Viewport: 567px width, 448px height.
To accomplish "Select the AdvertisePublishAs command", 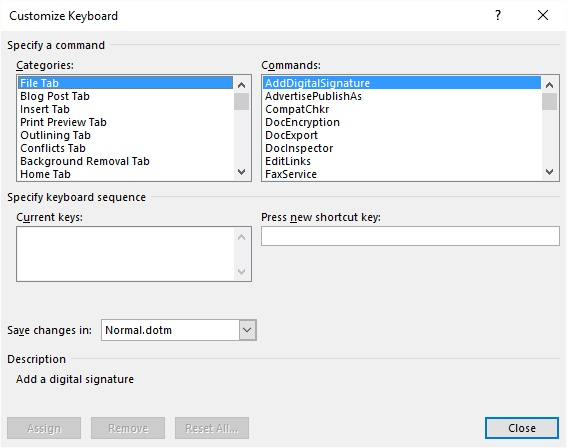I will pos(402,96).
